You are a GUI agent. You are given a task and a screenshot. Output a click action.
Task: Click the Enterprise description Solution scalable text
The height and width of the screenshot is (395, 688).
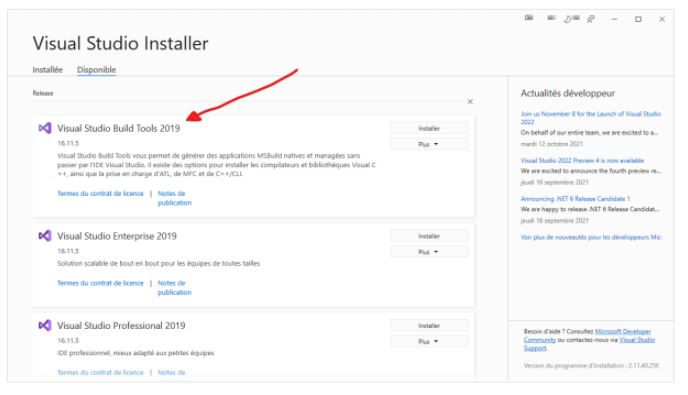pyautogui.click(x=158, y=263)
